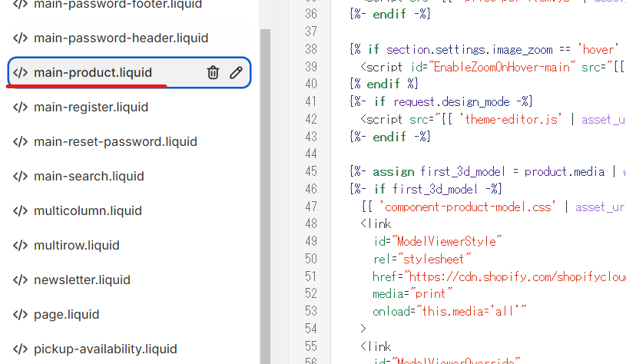The image size is (626, 364).
Task: Click 'endif' on line 36
Action: point(389,15)
